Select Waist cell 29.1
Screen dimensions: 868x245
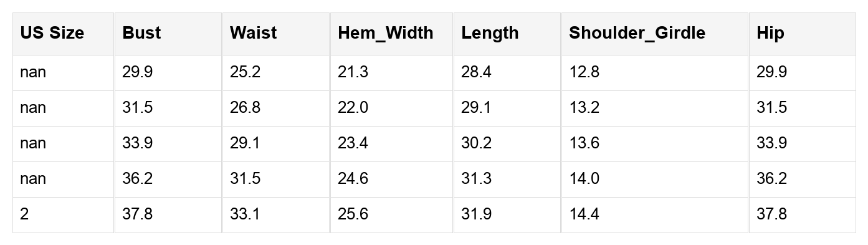click(x=276, y=144)
